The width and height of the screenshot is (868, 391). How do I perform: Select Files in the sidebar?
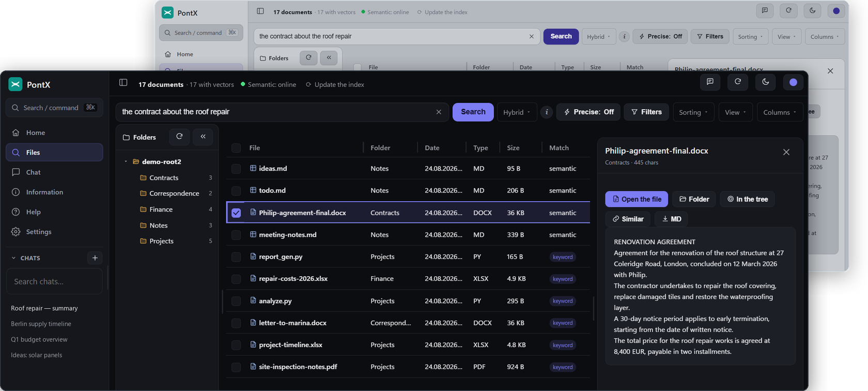[x=54, y=153]
